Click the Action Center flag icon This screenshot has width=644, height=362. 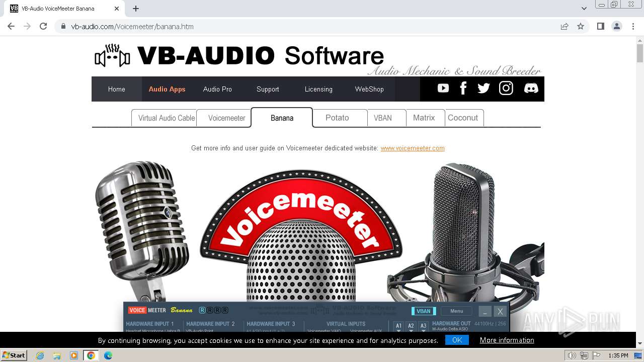point(596,355)
